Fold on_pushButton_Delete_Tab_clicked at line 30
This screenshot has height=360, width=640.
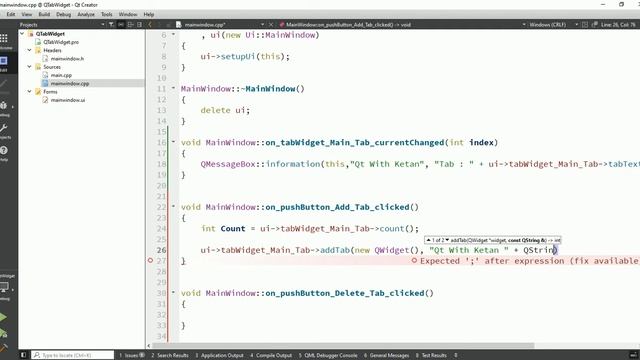(173, 293)
